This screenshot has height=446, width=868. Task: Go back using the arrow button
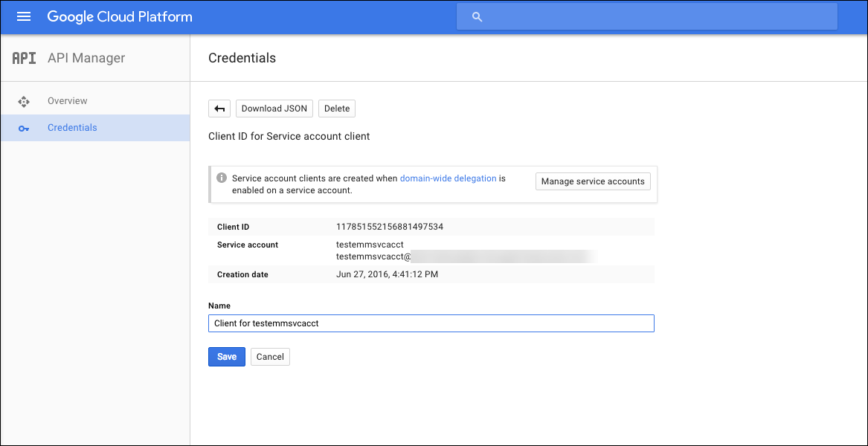coord(219,109)
